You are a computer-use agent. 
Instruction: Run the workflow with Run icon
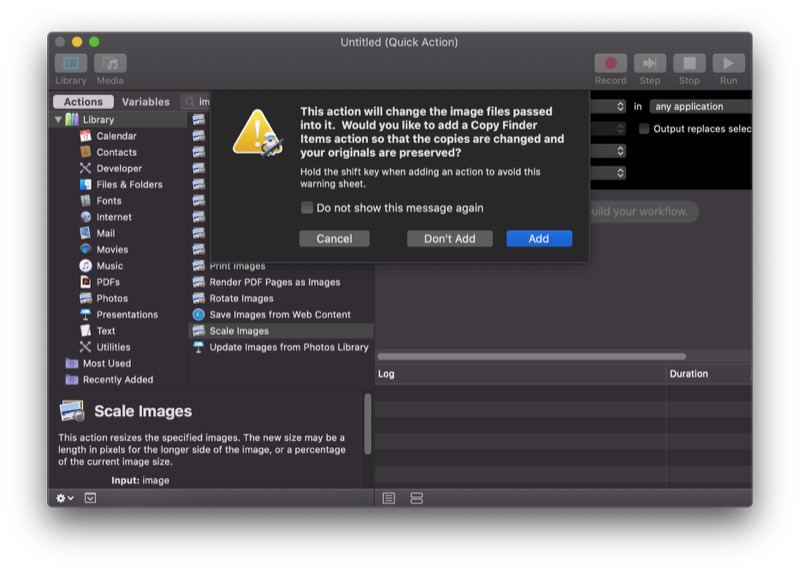click(x=728, y=63)
